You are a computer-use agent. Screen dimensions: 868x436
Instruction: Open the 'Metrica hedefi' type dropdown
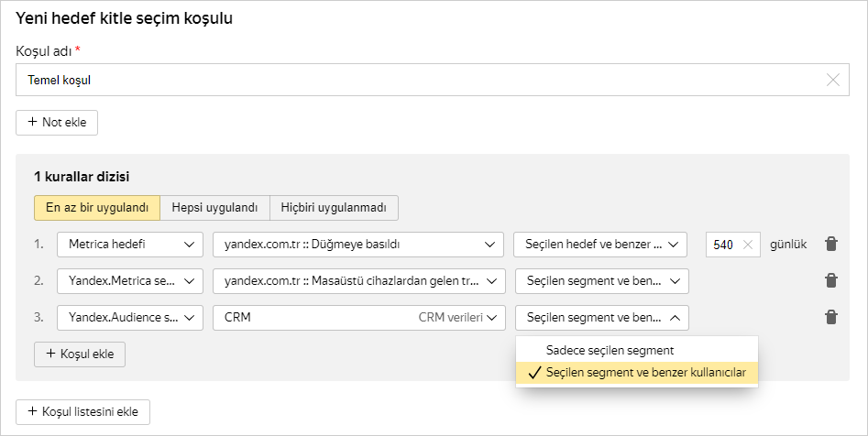tap(129, 245)
